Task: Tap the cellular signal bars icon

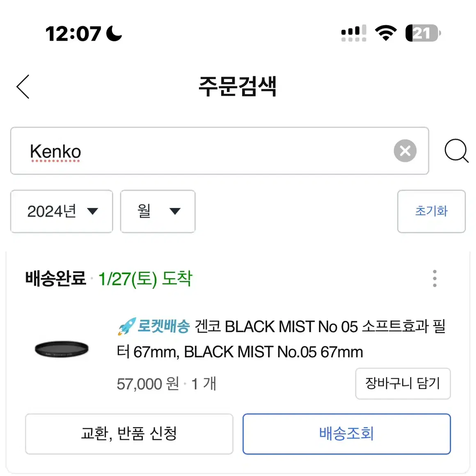Action: point(354,33)
